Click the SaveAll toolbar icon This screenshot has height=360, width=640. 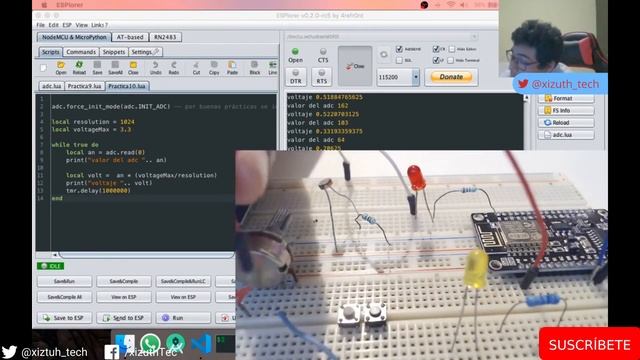point(115,68)
